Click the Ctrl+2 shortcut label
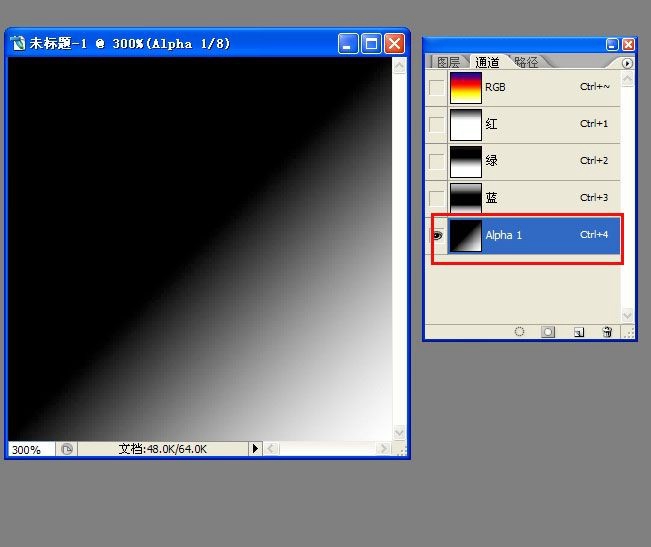Viewport: 651px width, 547px height. tap(594, 161)
